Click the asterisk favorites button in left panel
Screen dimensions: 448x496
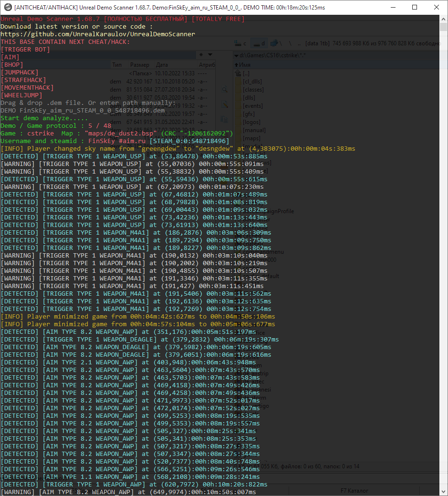201,55
